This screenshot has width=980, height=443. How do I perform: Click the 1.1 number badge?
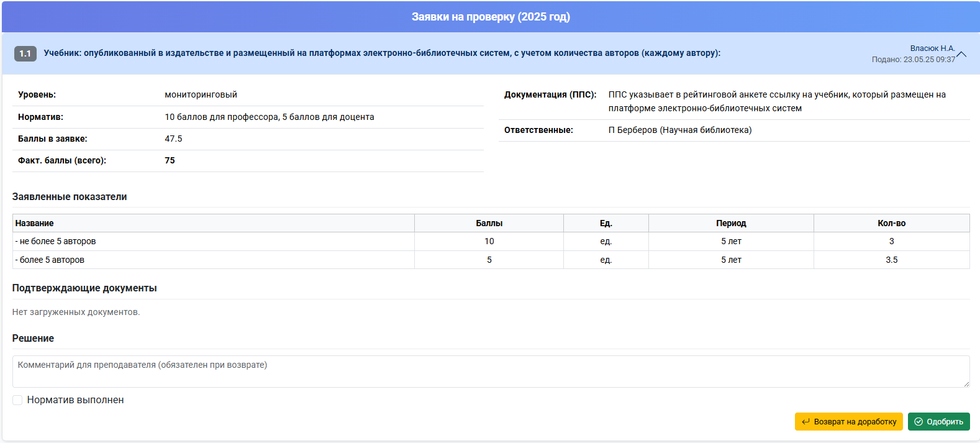coord(25,53)
